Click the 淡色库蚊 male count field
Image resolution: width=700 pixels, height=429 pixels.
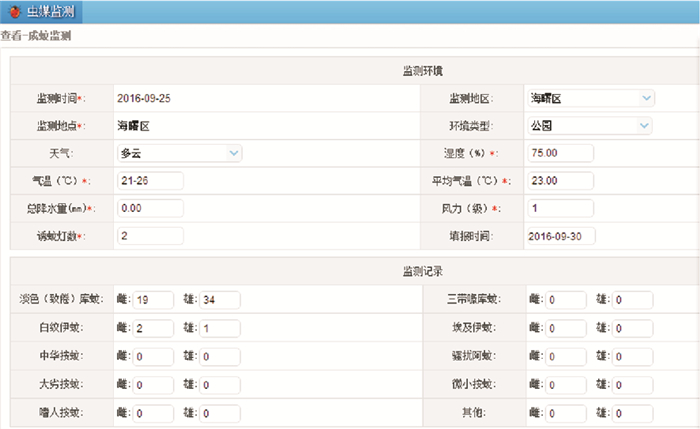(220, 300)
